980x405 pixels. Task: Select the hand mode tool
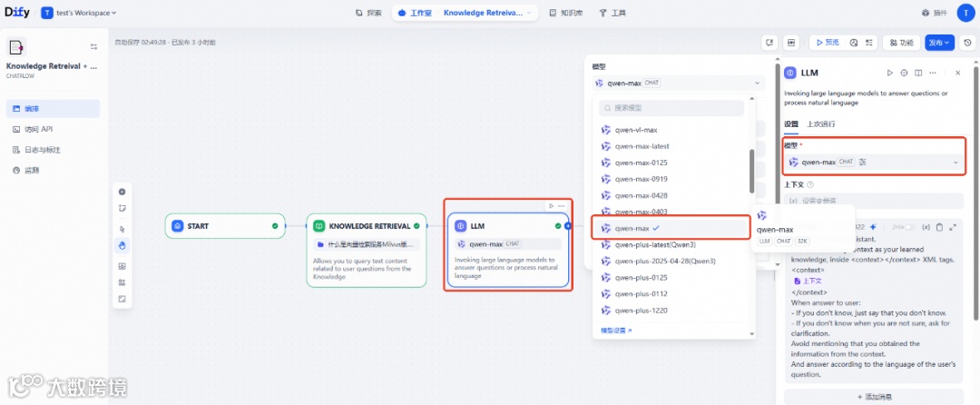[122, 245]
